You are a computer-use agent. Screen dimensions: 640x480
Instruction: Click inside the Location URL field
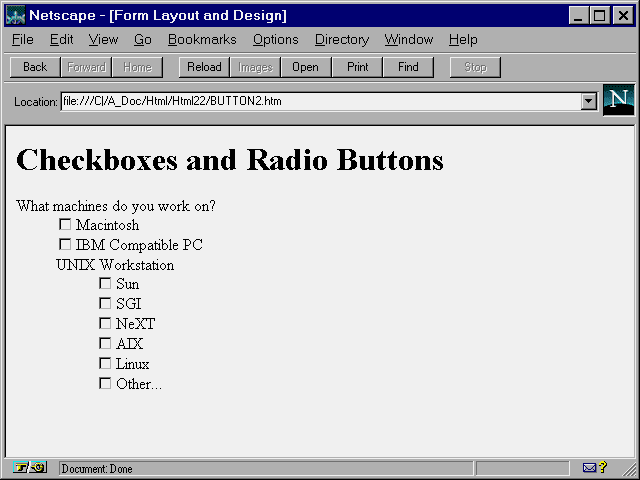(x=320, y=101)
